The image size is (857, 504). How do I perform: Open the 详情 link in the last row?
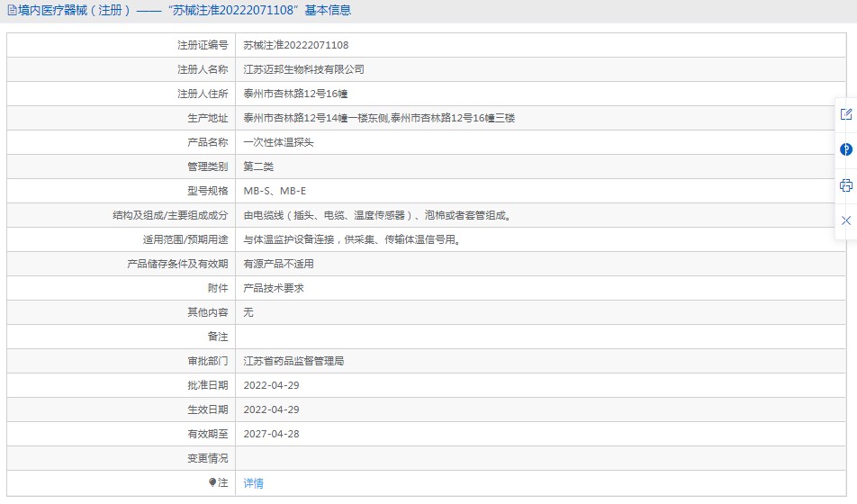(253, 482)
